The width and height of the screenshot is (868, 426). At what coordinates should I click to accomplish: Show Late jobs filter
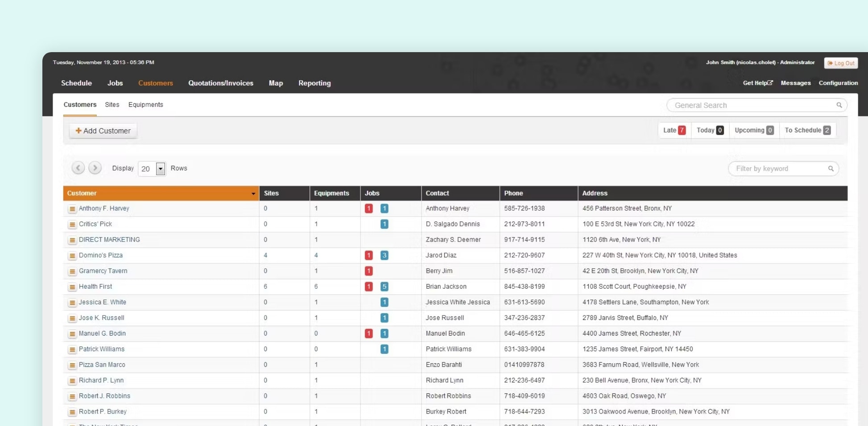point(674,130)
